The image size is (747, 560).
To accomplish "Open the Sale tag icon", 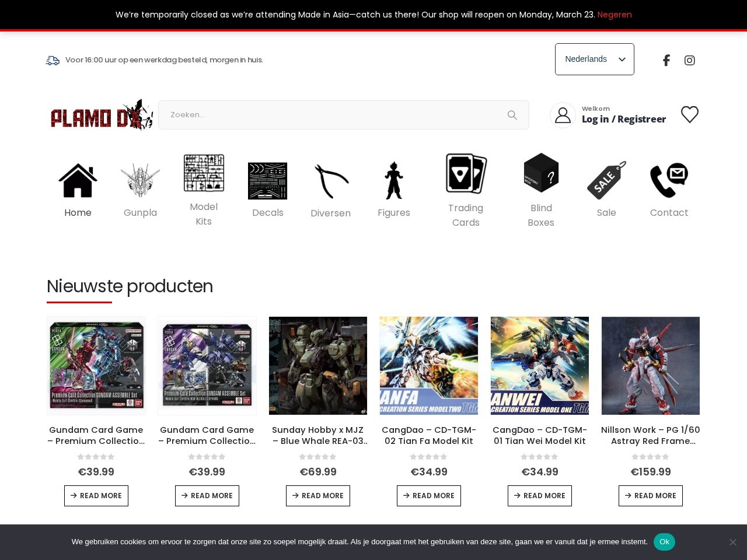I will (606, 180).
